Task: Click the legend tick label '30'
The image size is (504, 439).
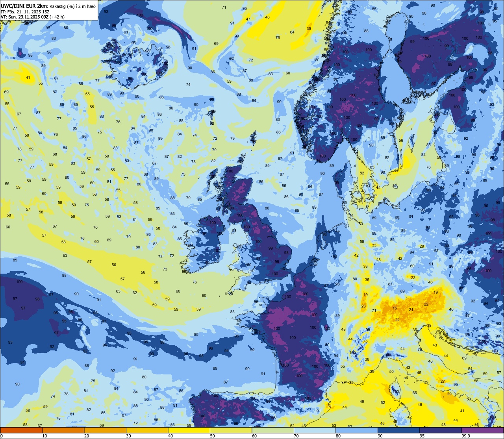Action: click(x=128, y=436)
